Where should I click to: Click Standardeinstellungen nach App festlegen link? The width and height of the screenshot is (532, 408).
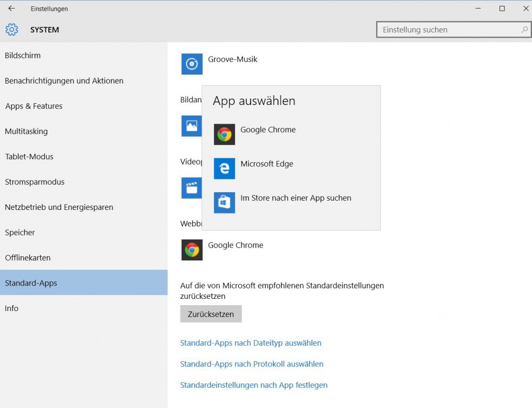(x=254, y=385)
